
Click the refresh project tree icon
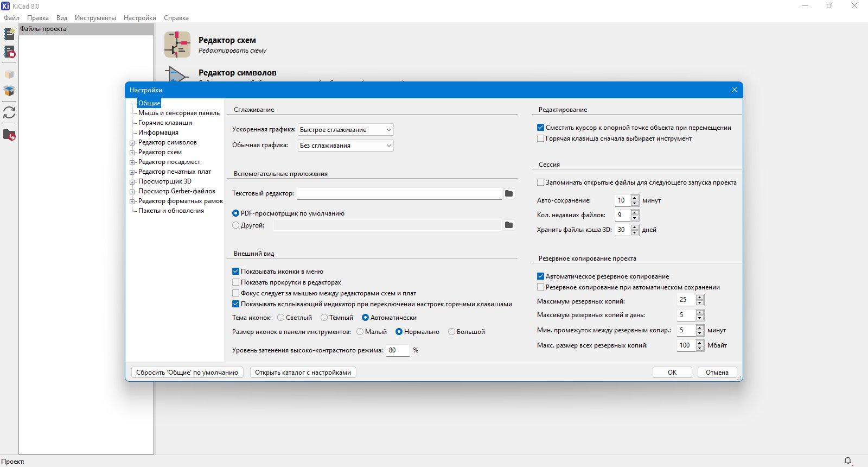coord(9,112)
